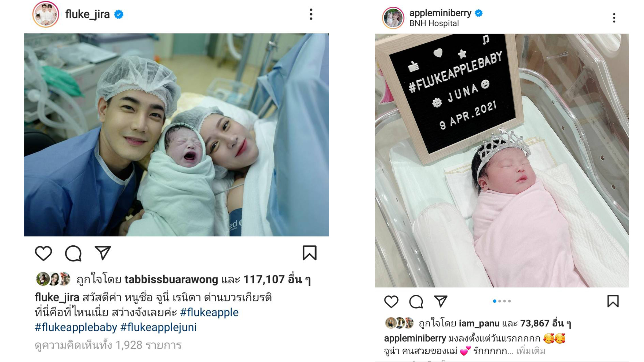
Task: Open comment bubble on appleminiberry post
Action: [x=416, y=302]
